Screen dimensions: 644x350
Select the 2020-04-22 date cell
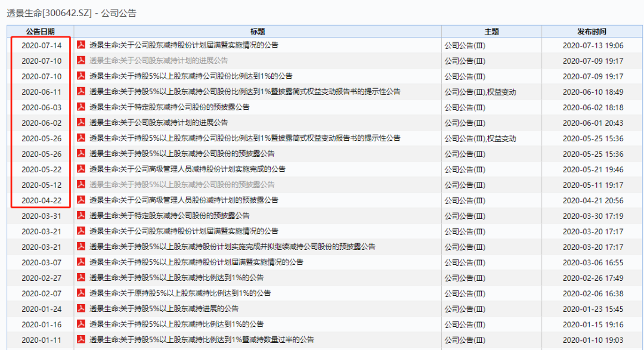41,200
